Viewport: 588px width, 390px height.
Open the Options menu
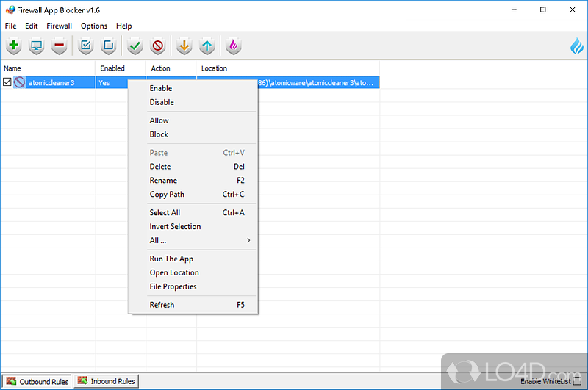[x=94, y=26]
